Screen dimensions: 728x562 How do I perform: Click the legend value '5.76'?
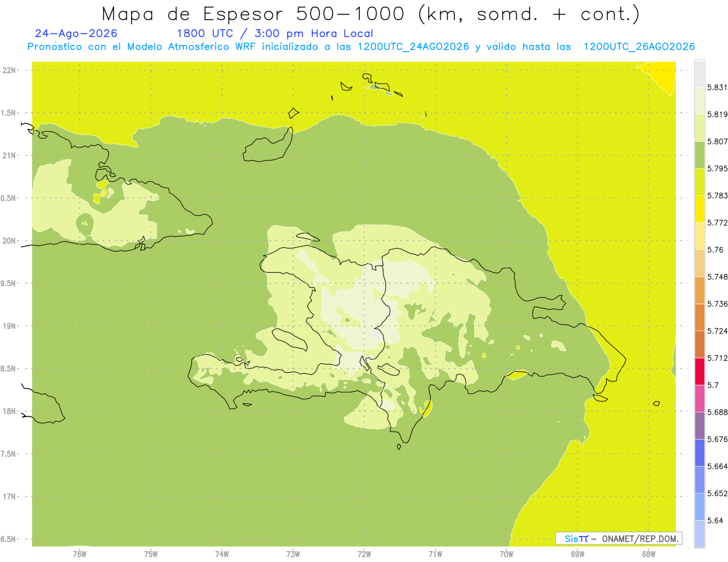(715, 250)
